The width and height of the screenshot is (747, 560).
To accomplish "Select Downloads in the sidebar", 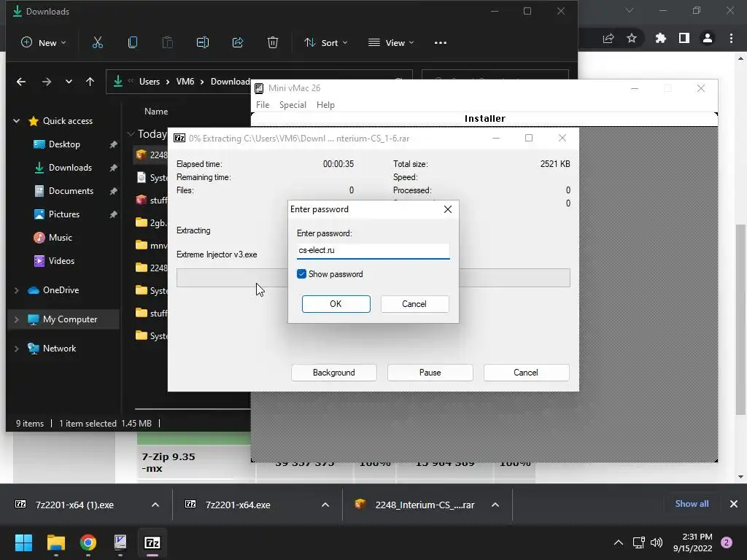I will coord(70,168).
